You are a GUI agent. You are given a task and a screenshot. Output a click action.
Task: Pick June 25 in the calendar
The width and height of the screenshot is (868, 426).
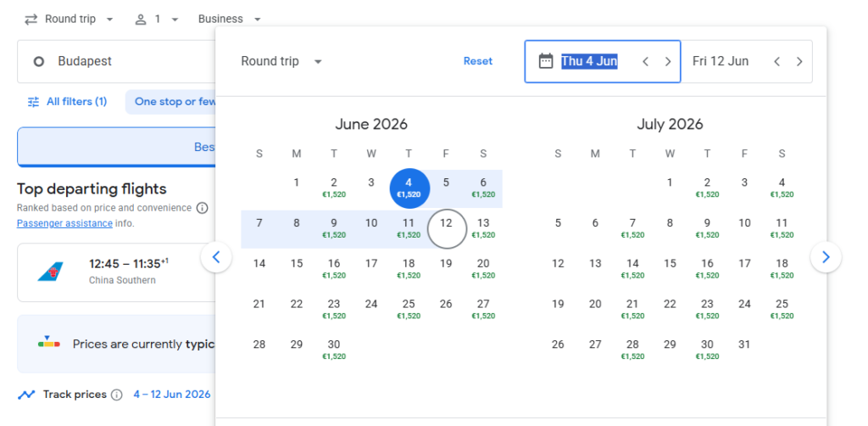[409, 309]
